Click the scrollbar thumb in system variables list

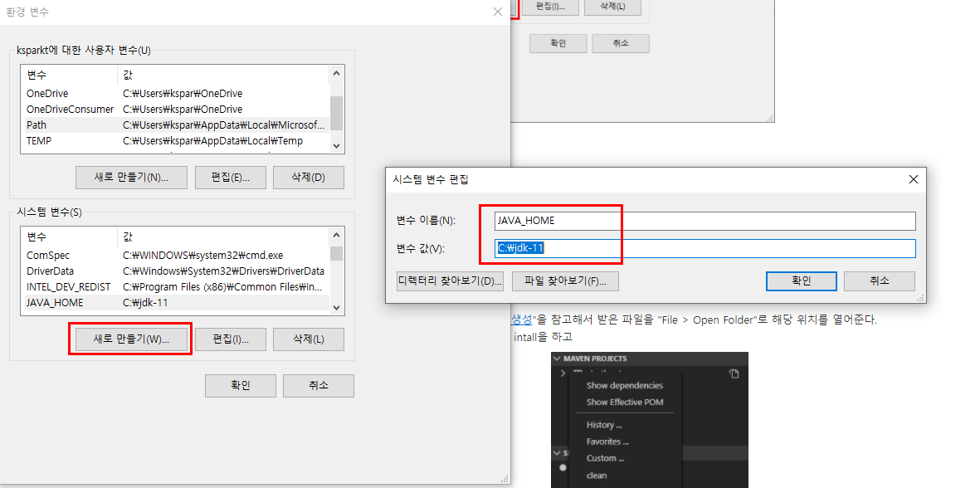[336, 253]
